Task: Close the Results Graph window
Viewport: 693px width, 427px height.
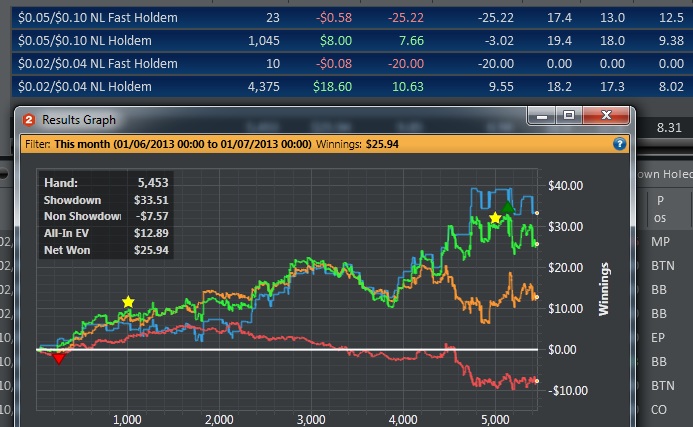Action: click(x=606, y=116)
